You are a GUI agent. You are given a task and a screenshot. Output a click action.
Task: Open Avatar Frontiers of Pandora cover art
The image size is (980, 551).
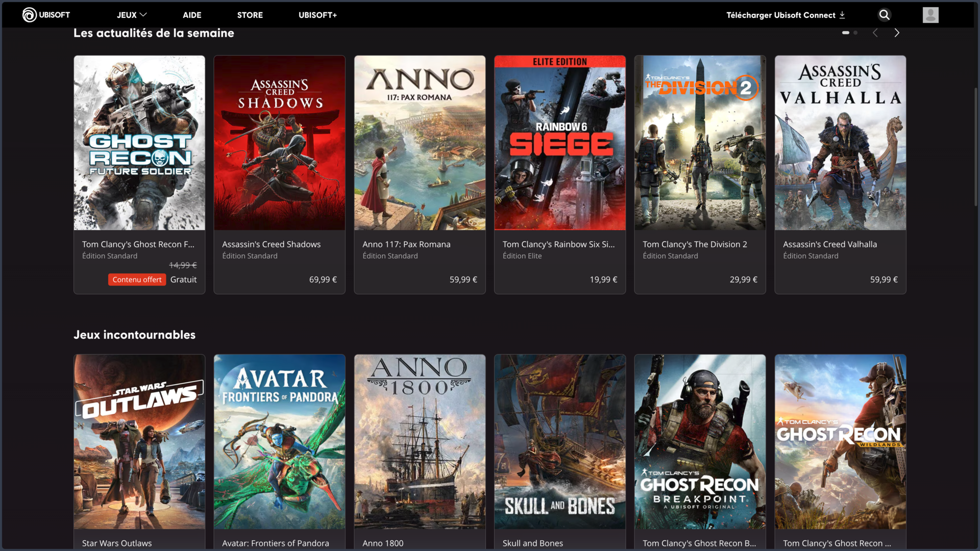click(280, 442)
